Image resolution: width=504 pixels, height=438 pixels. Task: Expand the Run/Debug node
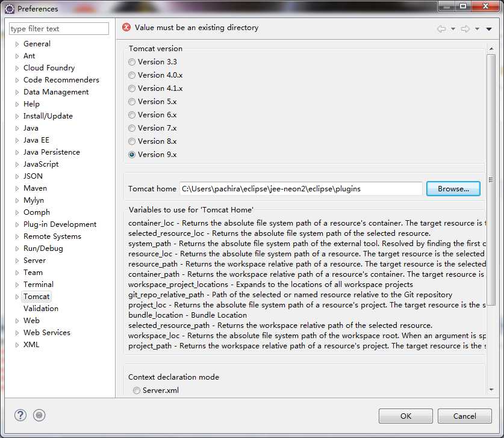(x=17, y=248)
